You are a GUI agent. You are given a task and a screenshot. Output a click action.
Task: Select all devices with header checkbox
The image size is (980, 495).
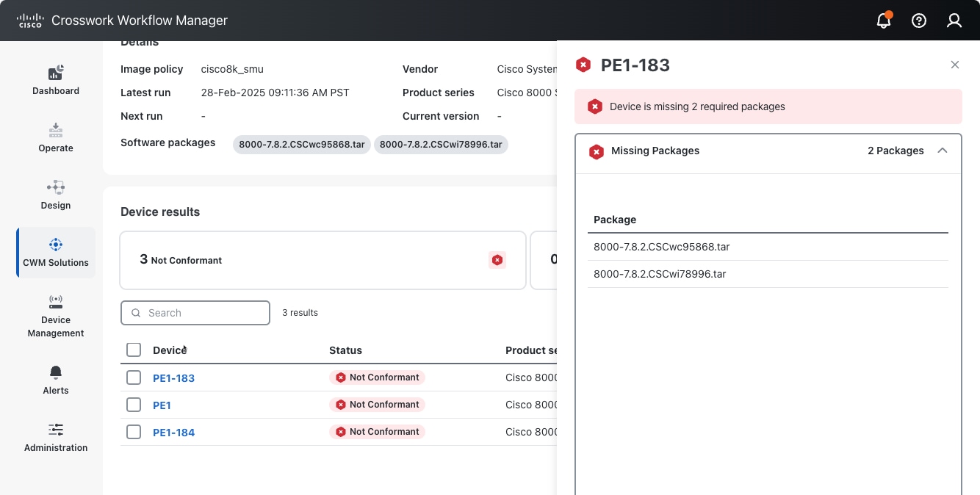pos(134,350)
